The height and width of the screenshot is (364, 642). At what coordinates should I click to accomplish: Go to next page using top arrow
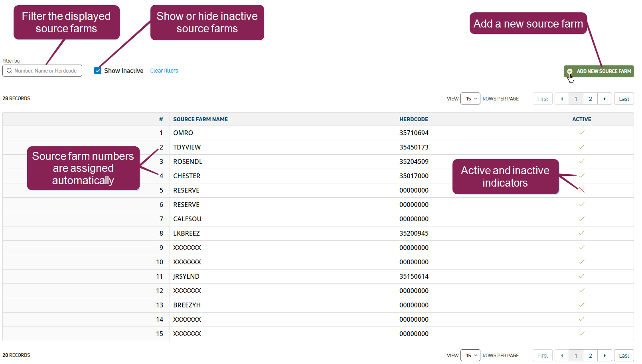pyautogui.click(x=604, y=99)
